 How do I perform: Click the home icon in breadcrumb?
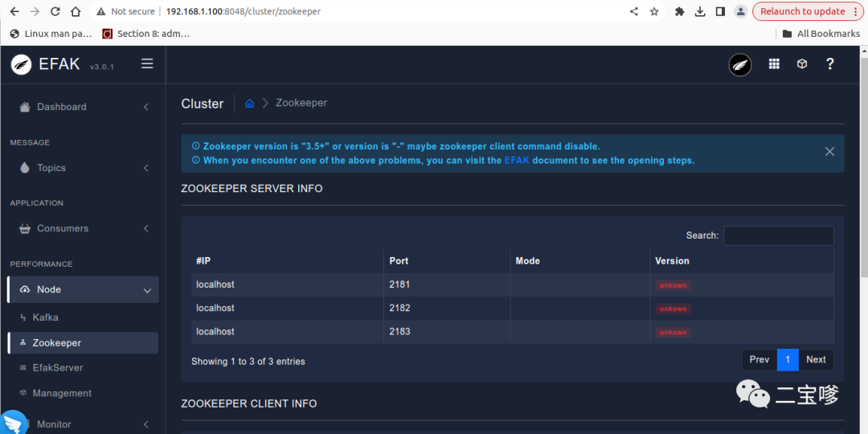click(250, 103)
